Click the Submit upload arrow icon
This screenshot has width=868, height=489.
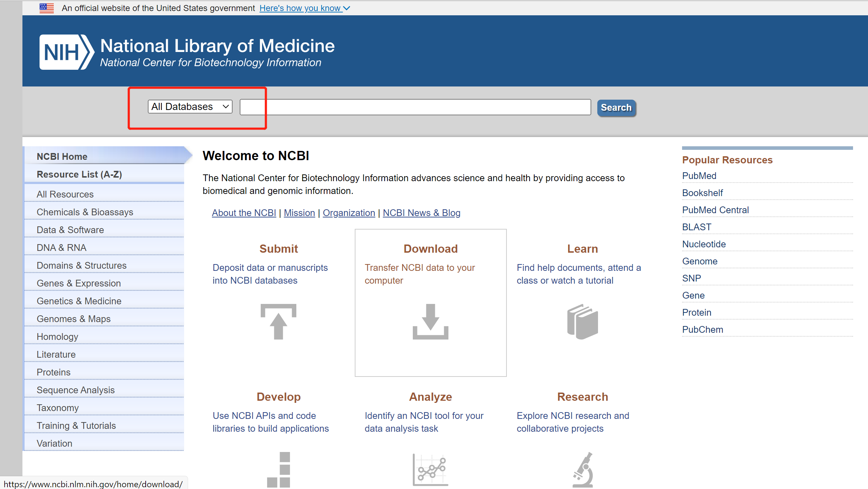[x=279, y=321]
